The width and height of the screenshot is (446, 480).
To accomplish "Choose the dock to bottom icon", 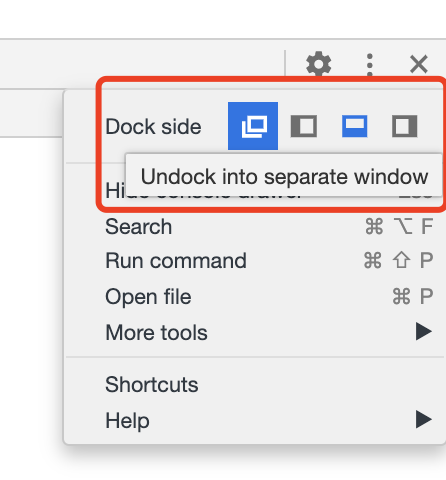I will point(355,126).
